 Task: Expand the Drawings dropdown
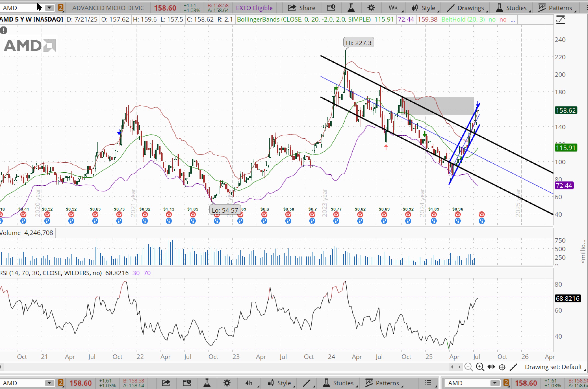tap(467, 8)
